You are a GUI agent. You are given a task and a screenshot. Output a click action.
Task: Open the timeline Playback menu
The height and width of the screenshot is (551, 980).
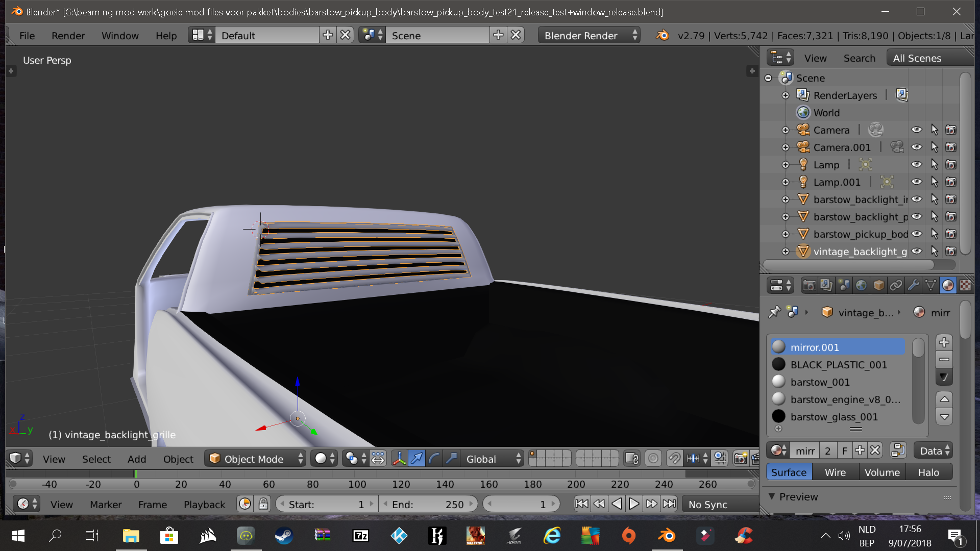(x=204, y=504)
